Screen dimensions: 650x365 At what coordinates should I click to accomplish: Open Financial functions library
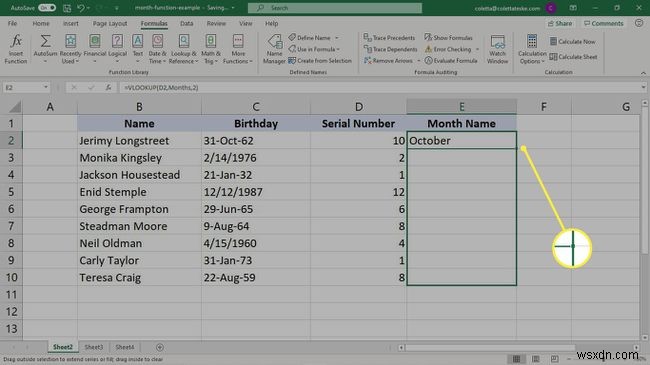(95, 49)
